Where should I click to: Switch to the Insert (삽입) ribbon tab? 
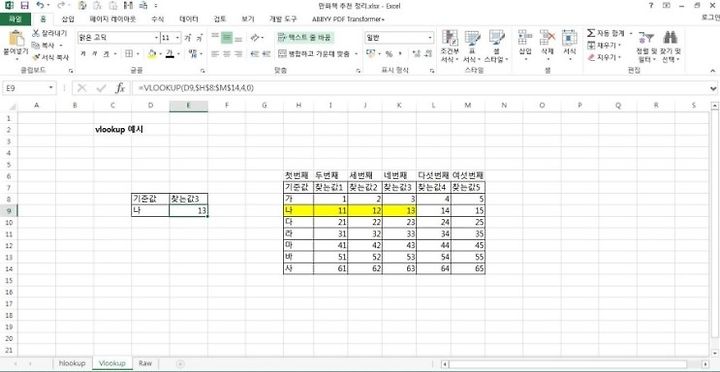(x=68, y=19)
